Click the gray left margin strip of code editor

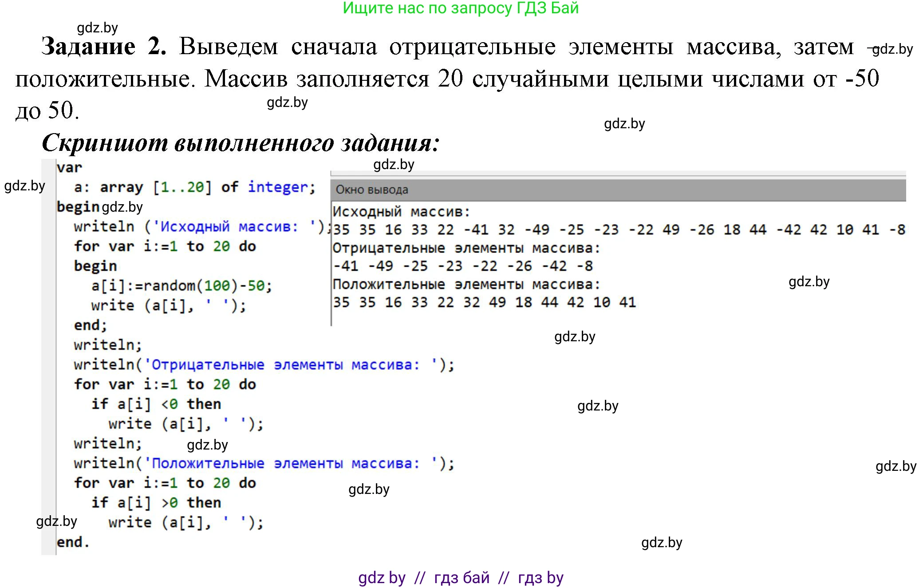(x=47, y=355)
